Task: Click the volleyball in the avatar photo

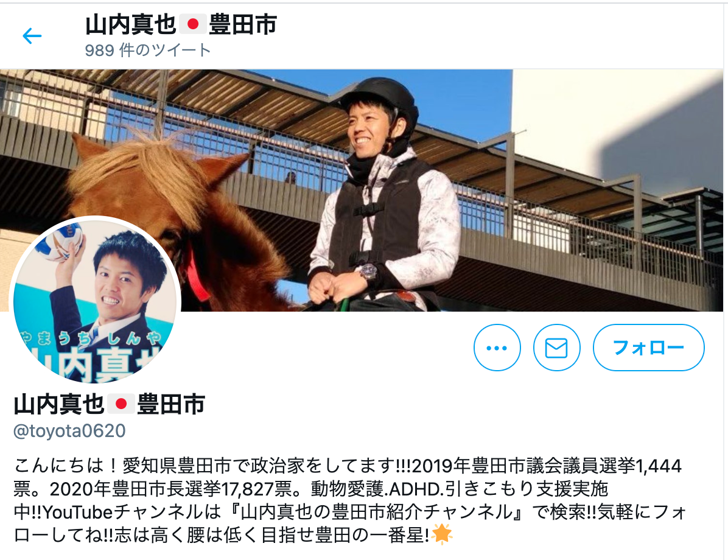Action: tap(63, 242)
